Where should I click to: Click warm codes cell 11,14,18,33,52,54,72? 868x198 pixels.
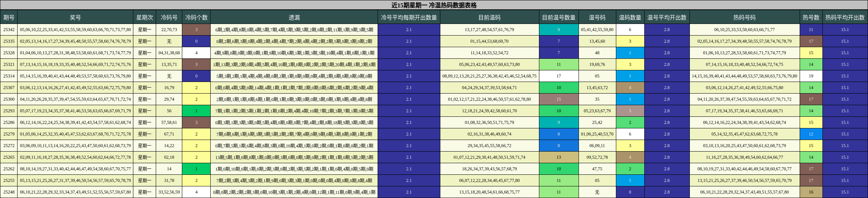tap(489, 53)
